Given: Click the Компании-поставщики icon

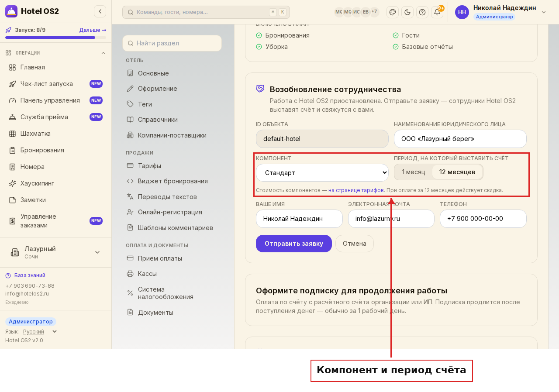Looking at the screenshot, I should point(130,135).
